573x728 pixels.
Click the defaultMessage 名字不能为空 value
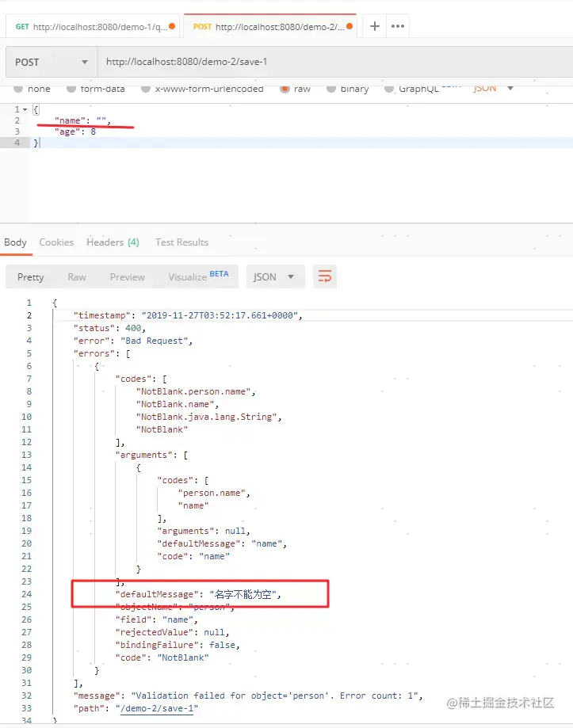pos(243,594)
